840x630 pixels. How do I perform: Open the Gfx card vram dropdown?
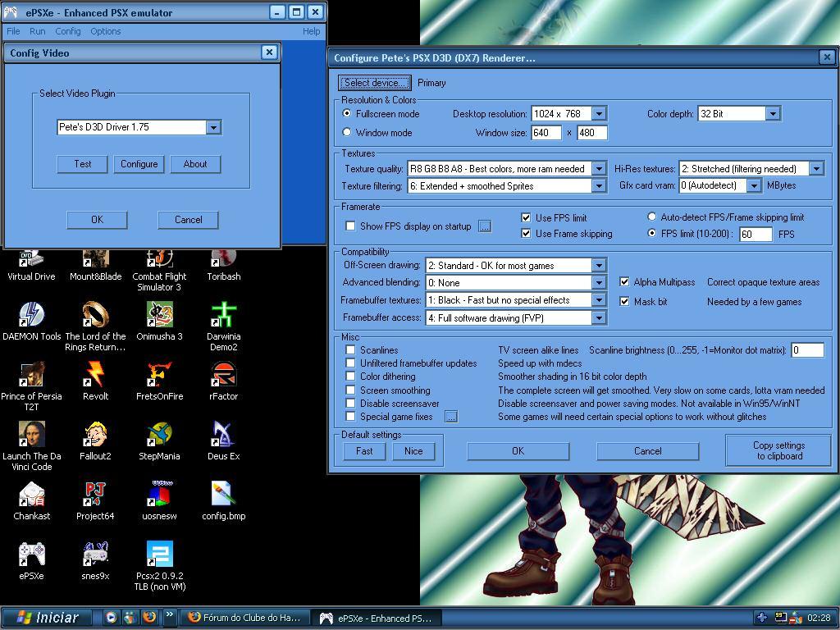(754, 185)
